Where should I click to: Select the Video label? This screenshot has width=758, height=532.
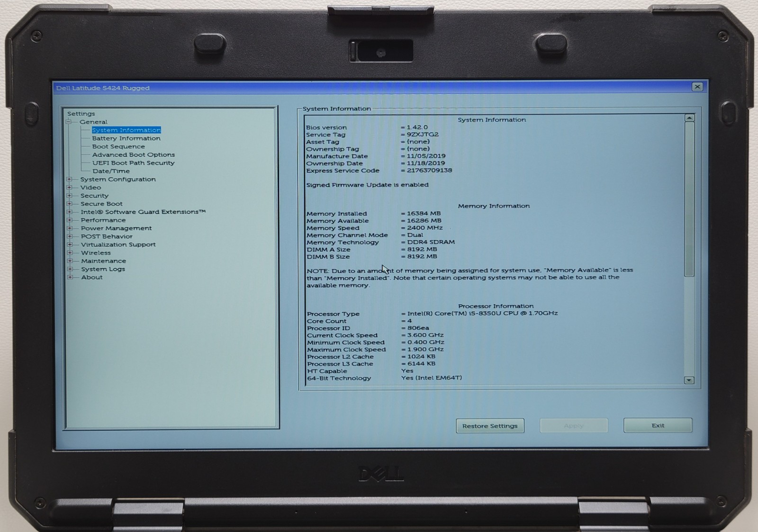[90, 187]
